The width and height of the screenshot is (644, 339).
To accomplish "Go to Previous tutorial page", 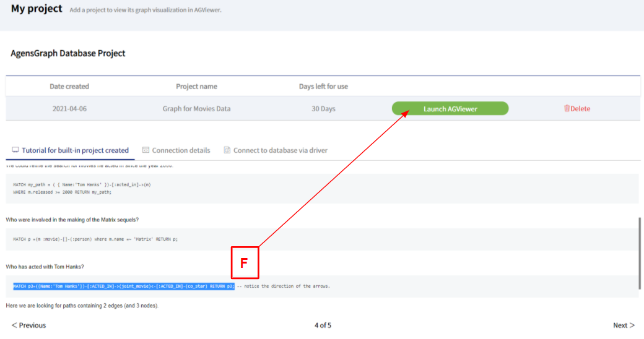I will point(28,325).
